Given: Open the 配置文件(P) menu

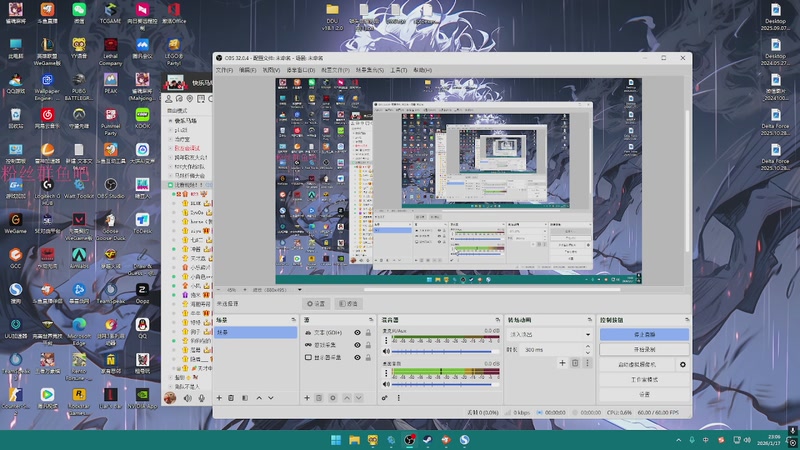Looking at the screenshot, I should [x=335, y=70].
